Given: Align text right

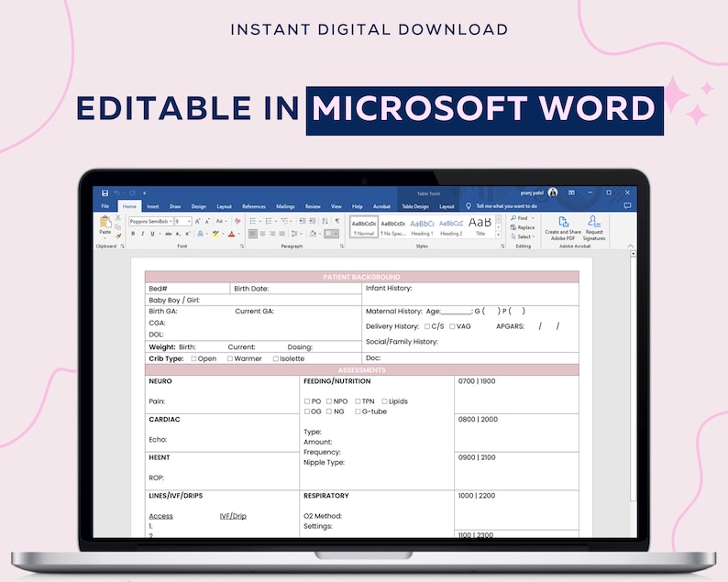Looking at the screenshot, I should pyautogui.click(x=272, y=234).
